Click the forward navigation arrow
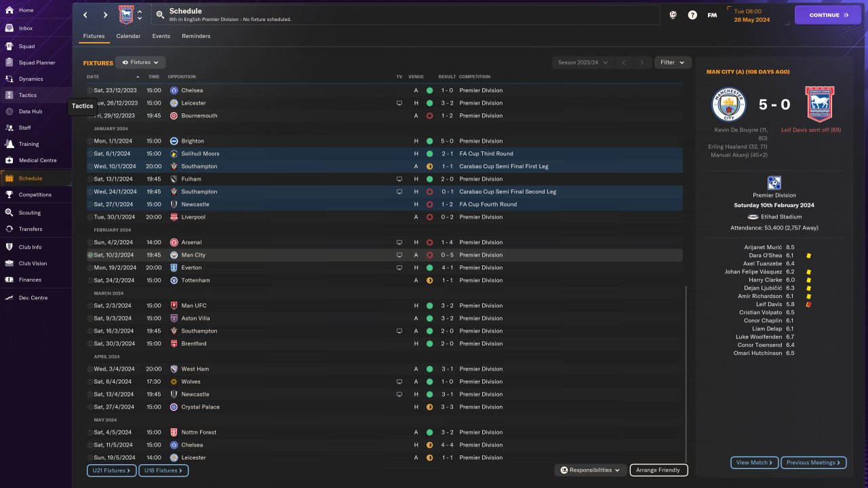 105,15
